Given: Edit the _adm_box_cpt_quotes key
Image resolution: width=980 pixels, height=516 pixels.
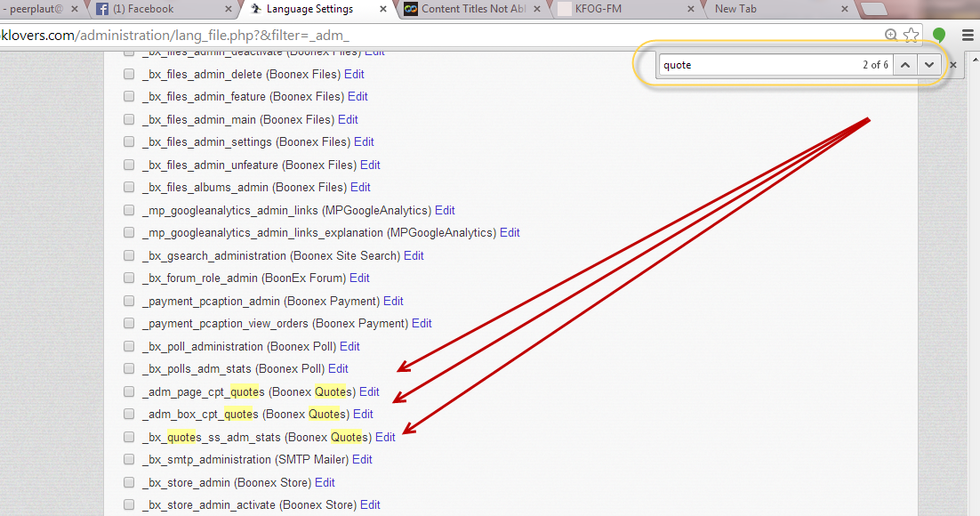Looking at the screenshot, I should coord(363,414).
